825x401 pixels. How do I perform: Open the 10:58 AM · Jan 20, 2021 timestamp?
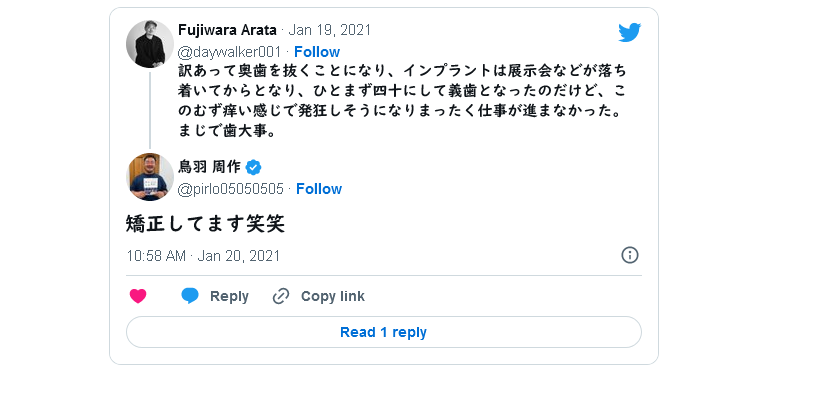click(203, 256)
